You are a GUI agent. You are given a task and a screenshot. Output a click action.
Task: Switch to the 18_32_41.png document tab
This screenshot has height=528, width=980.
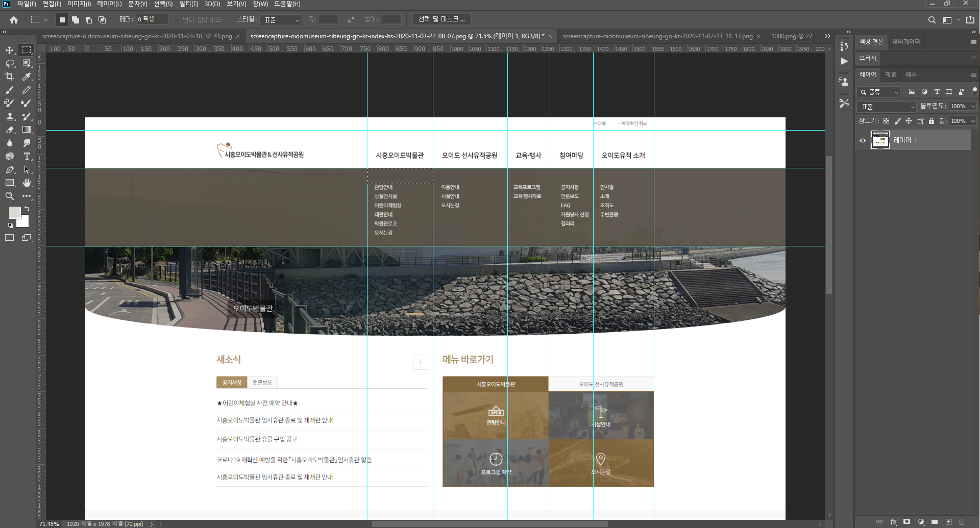[x=137, y=36]
